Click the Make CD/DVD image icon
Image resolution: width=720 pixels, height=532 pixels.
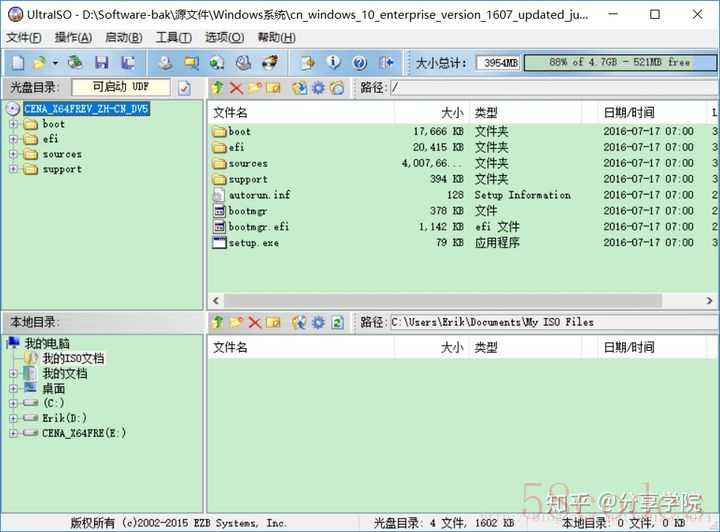[165, 62]
